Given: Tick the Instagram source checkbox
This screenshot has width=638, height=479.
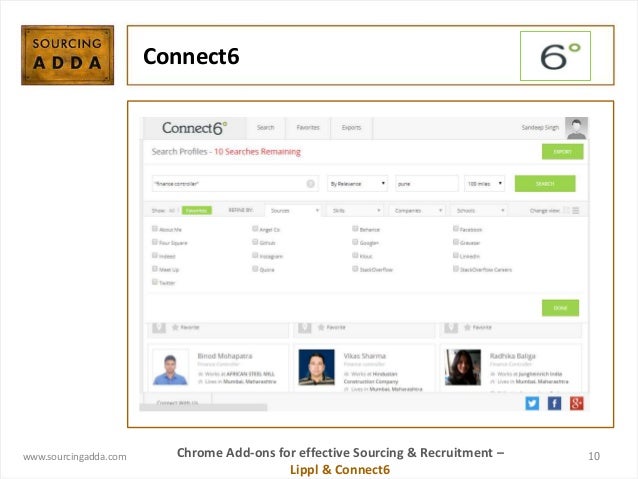Looking at the screenshot, I should [255, 256].
